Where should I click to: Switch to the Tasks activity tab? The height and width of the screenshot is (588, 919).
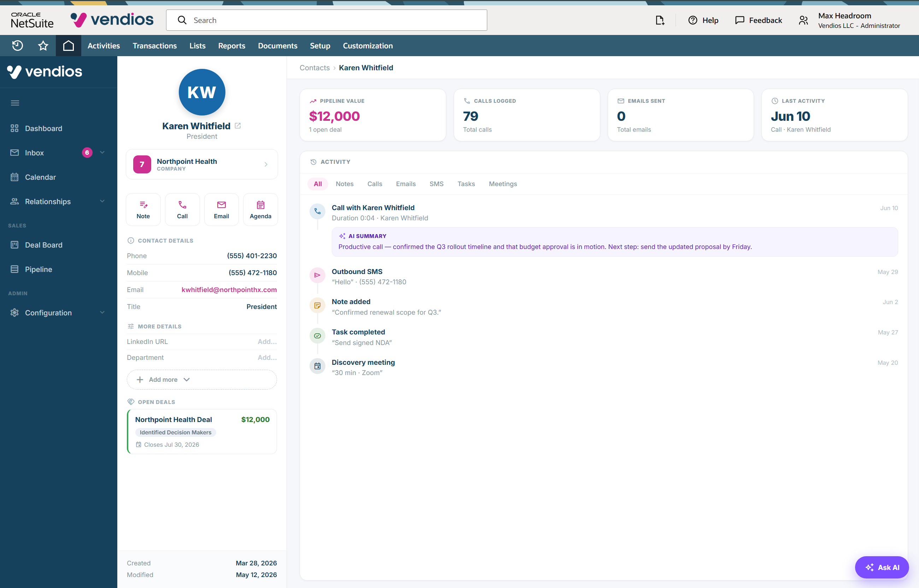[466, 184]
